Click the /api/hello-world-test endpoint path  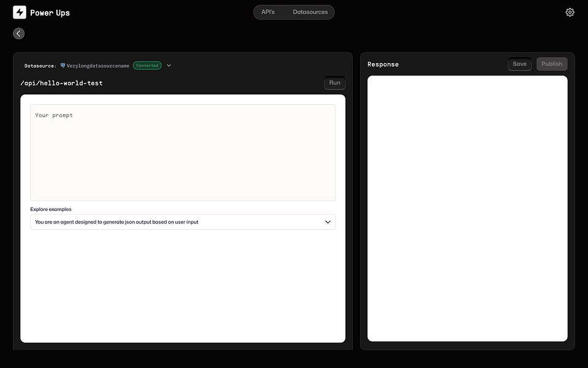[62, 83]
